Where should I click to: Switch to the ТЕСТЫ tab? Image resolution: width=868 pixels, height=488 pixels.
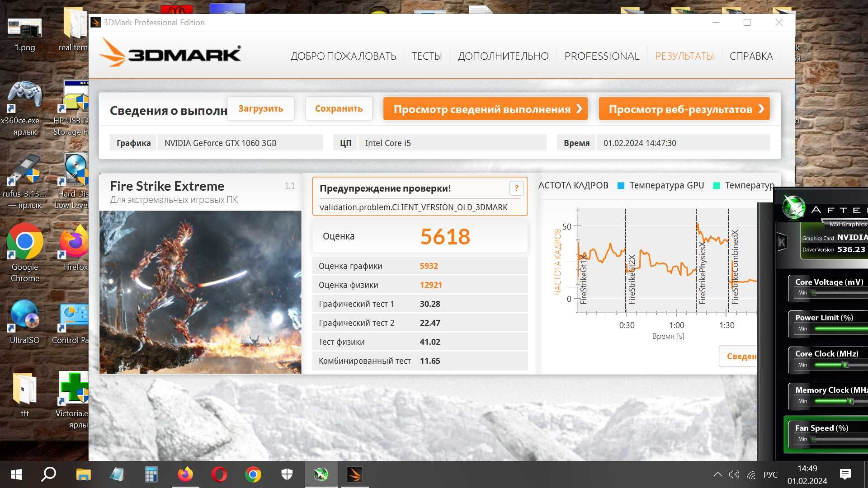[427, 56]
